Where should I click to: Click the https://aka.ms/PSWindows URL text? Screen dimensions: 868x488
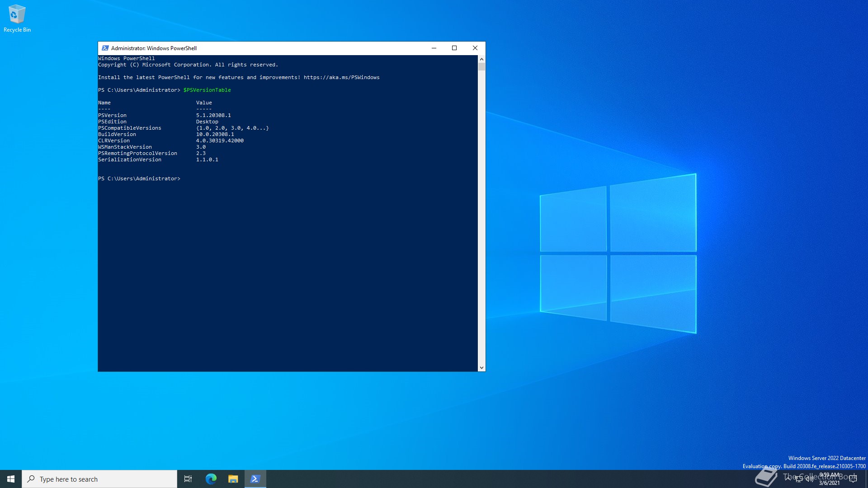click(341, 77)
